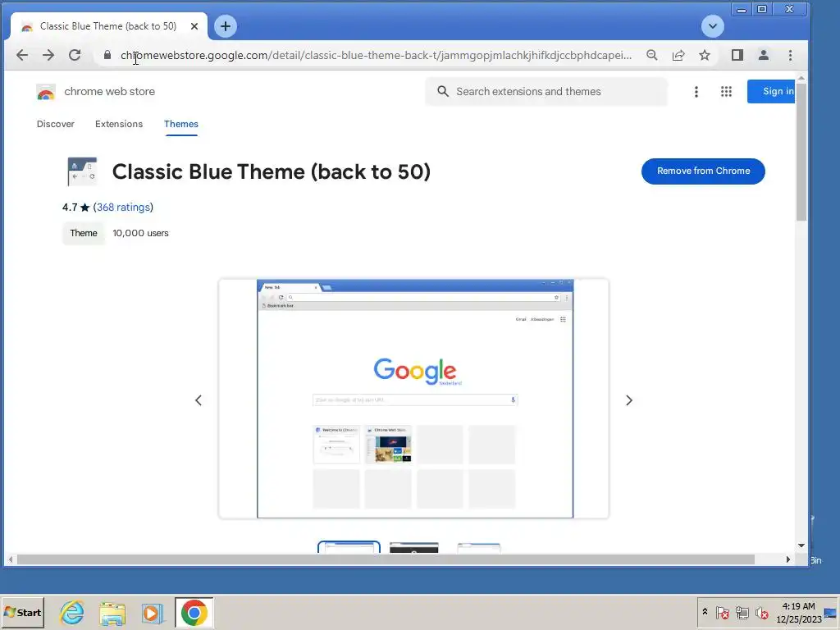Viewport: 840px width, 630px height.
Task: Bookmark this tab with the star icon
Action: (x=705, y=55)
